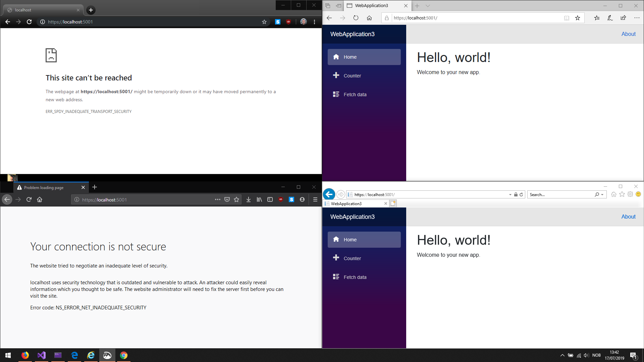The width and height of the screenshot is (644, 362).
Task: Open Internet Explorer from the taskbar
Action: pyautogui.click(x=91, y=355)
